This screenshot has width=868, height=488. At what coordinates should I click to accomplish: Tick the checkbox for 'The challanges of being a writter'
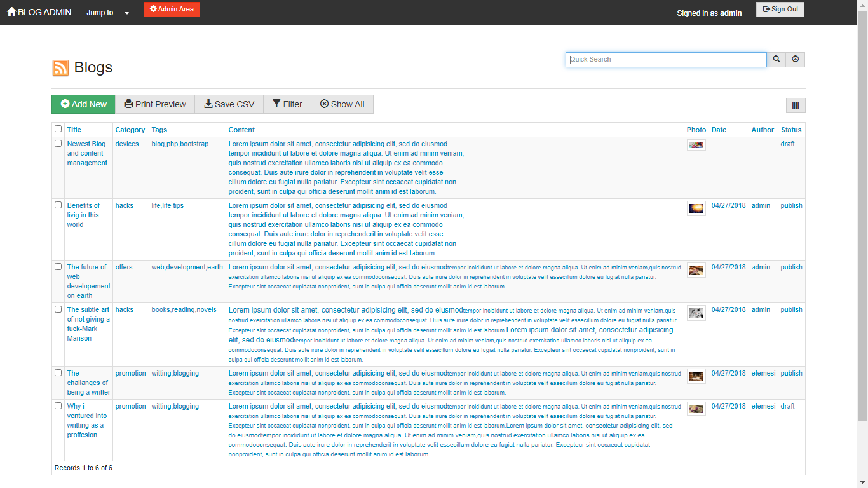(x=58, y=373)
